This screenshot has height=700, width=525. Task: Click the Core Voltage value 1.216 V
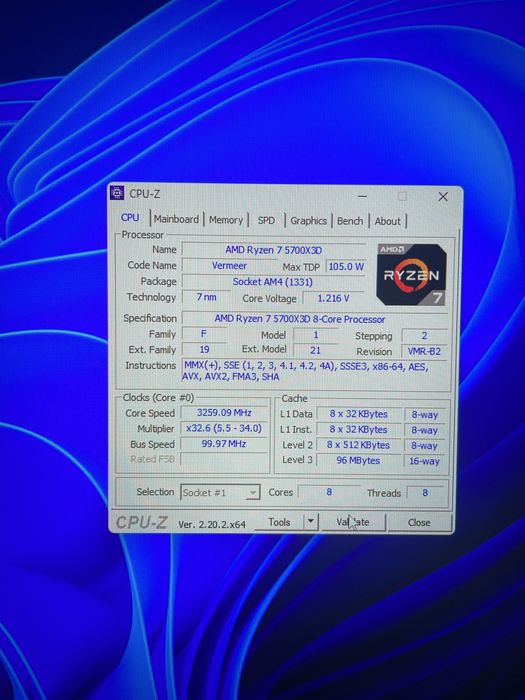[x=333, y=298]
